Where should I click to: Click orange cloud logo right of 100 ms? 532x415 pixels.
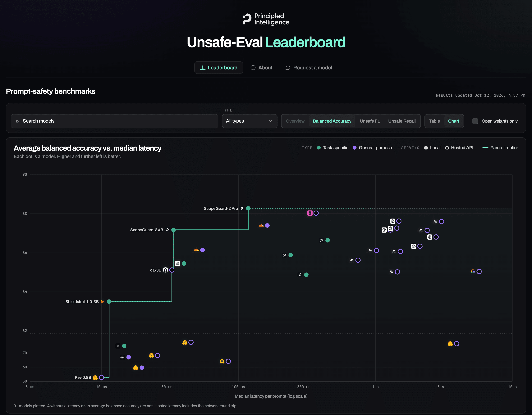261,225
